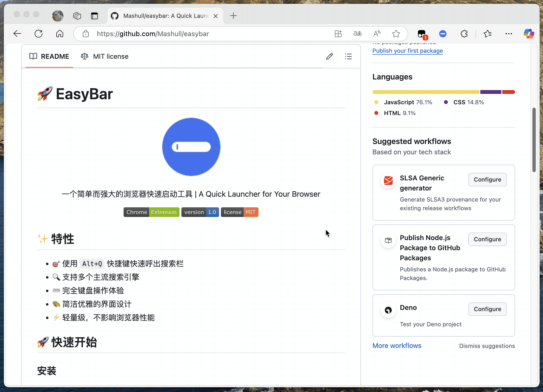This screenshot has width=543, height=392.
Task: Click the blue EasyBar extension icon
Action: [443, 34]
